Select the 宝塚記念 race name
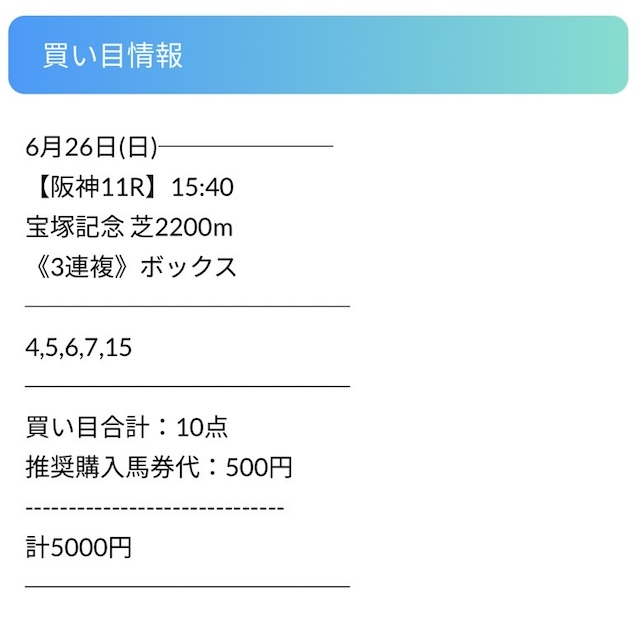Image resolution: width=640 pixels, height=618 pixels. (75, 227)
